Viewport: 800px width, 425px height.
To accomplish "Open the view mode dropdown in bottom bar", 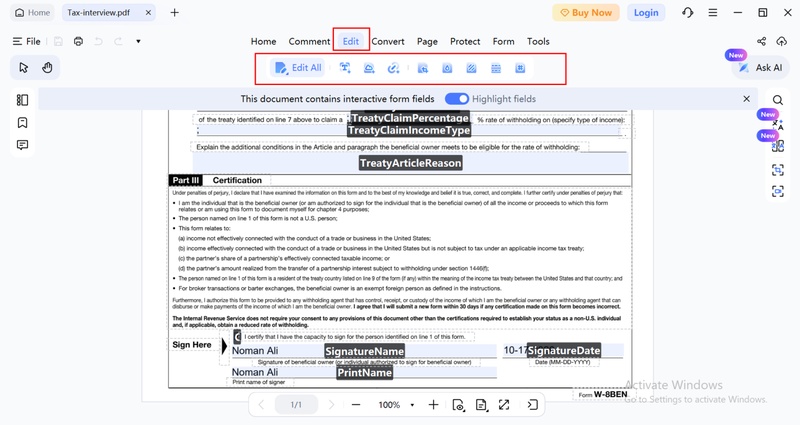I will (x=458, y=405).
